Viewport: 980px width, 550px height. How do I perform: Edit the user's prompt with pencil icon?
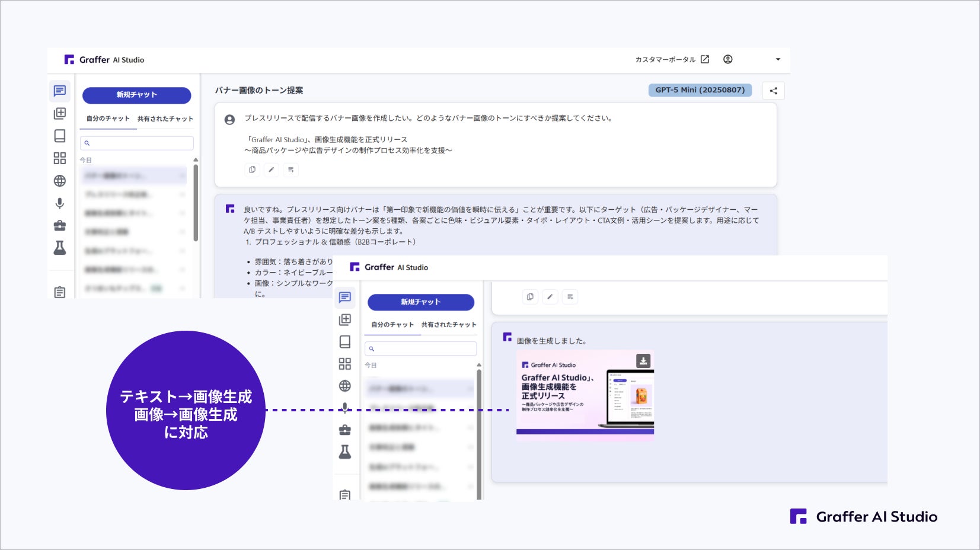272,170
